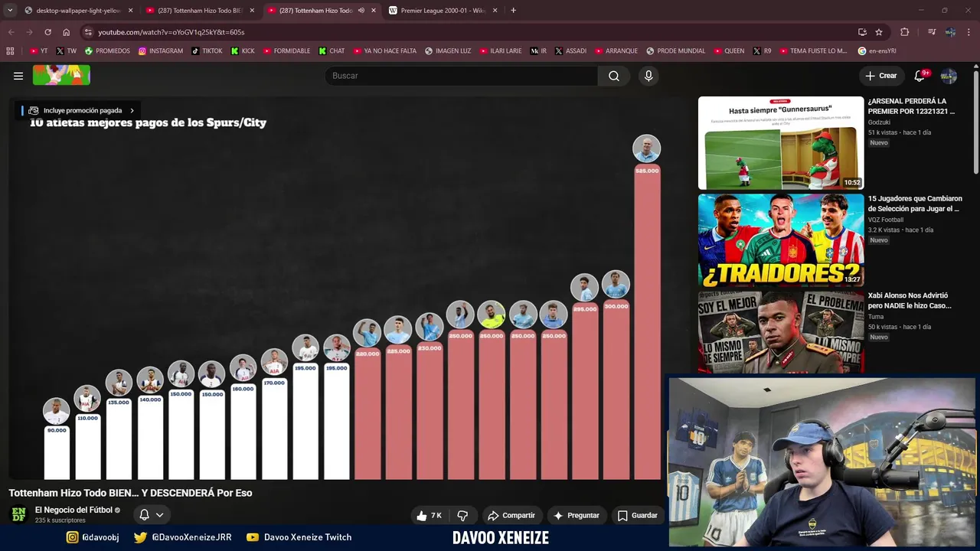Open the YT bookmark

(x=38, y=51)
